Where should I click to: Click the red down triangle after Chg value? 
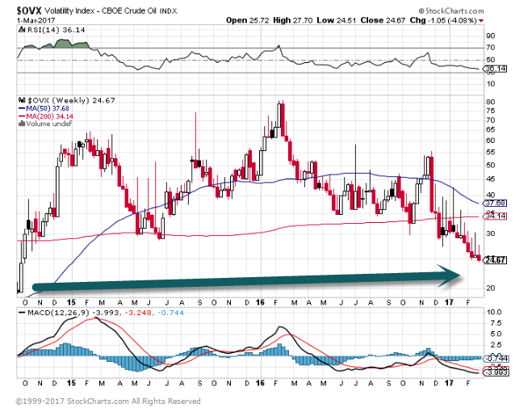click(x=481, y=21)
